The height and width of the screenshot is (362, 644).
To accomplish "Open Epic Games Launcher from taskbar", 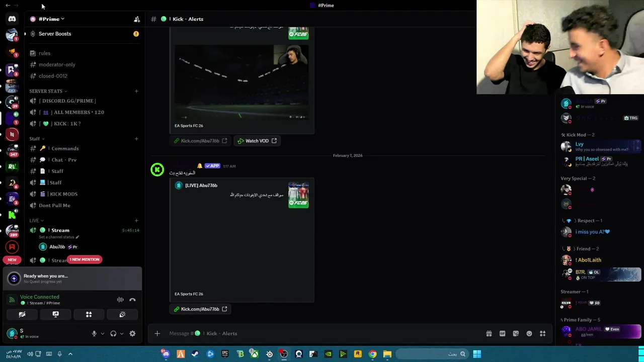I will (x=225, y=354).
